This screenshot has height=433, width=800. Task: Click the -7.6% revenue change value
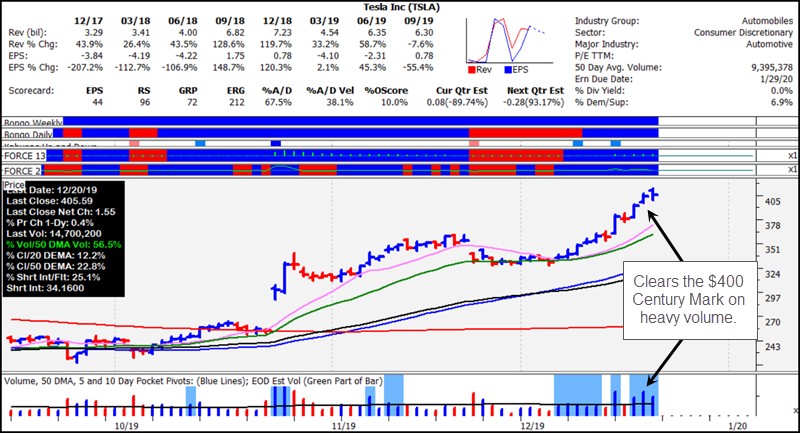coord(420,44)
